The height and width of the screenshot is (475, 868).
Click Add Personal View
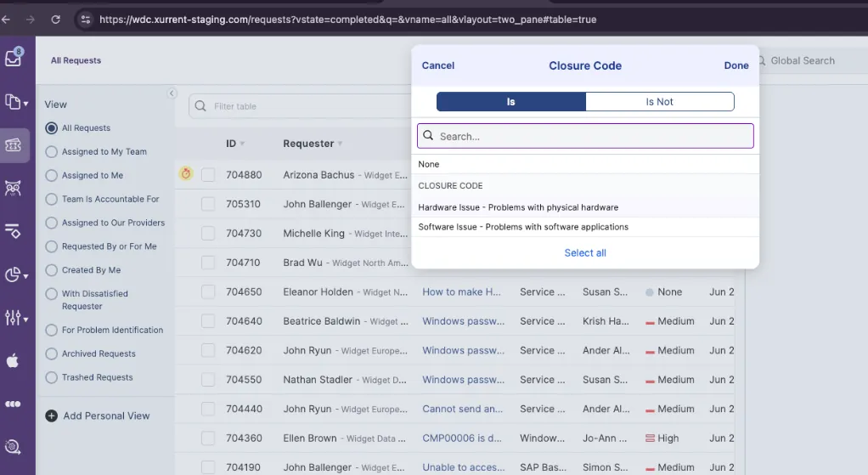coord(106,416)
